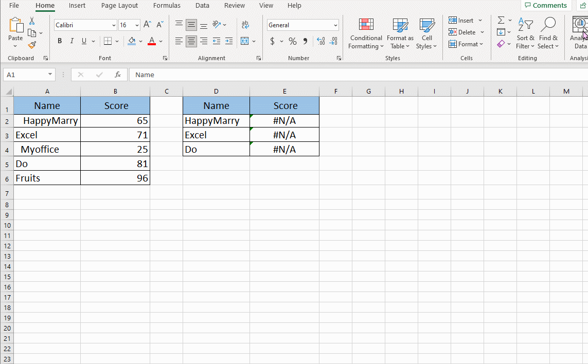Toggle Center alignment for selected cells

(x=191, y=41)
